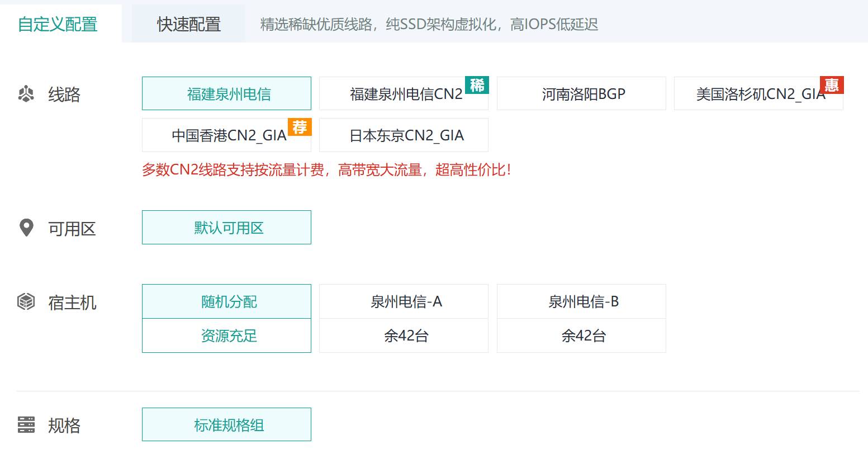Click the 可用区 section label
868x449 pixels.
coord(72,229)
